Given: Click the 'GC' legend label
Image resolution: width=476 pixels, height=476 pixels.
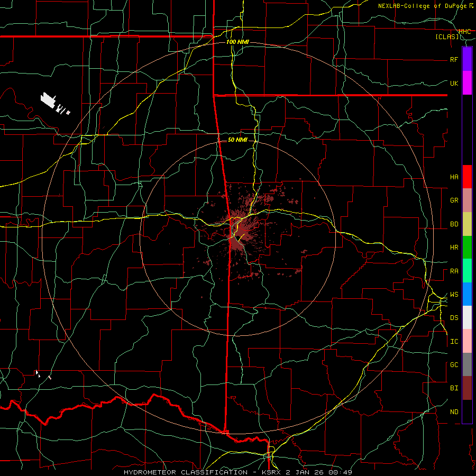Looking at the screenshot, I should 454,365.
